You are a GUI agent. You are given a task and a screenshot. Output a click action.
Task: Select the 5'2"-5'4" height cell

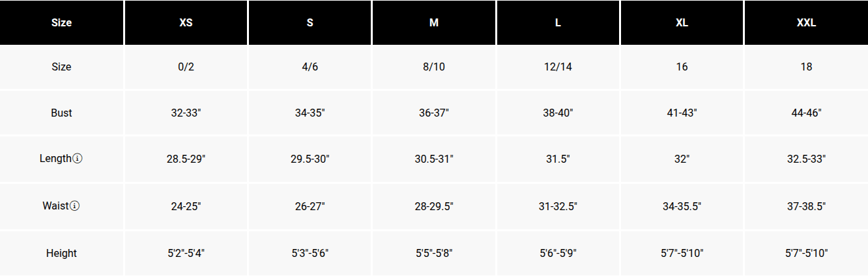coord(186,253)
